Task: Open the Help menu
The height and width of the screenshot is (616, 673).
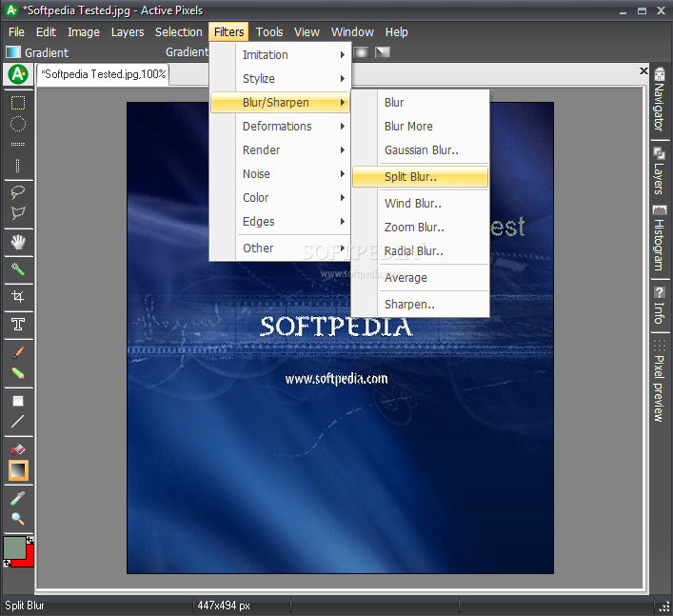Action: click(x=397, y=32)
